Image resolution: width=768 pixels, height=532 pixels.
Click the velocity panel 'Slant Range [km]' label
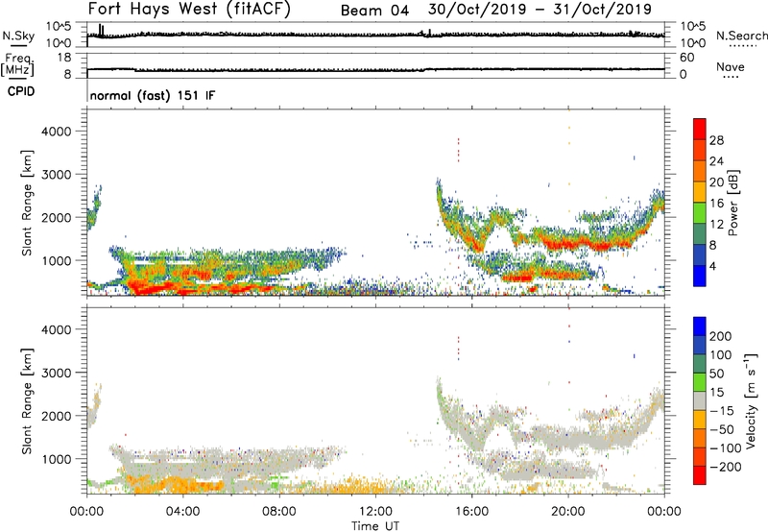27,401
